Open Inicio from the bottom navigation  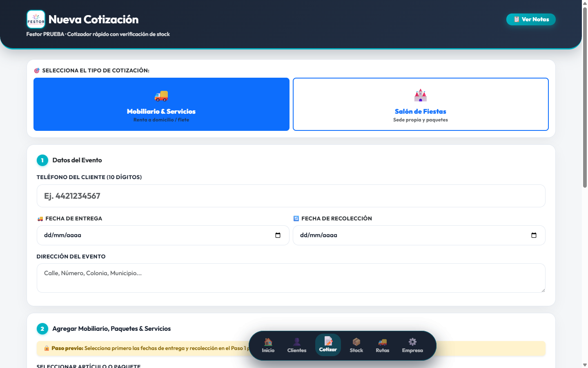tap(268, 345)
